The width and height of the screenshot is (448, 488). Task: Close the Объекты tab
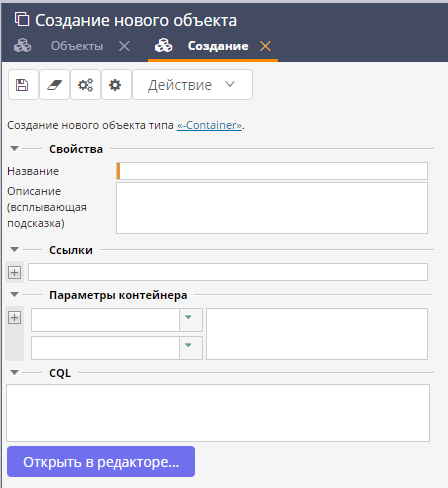click(124, 46)
